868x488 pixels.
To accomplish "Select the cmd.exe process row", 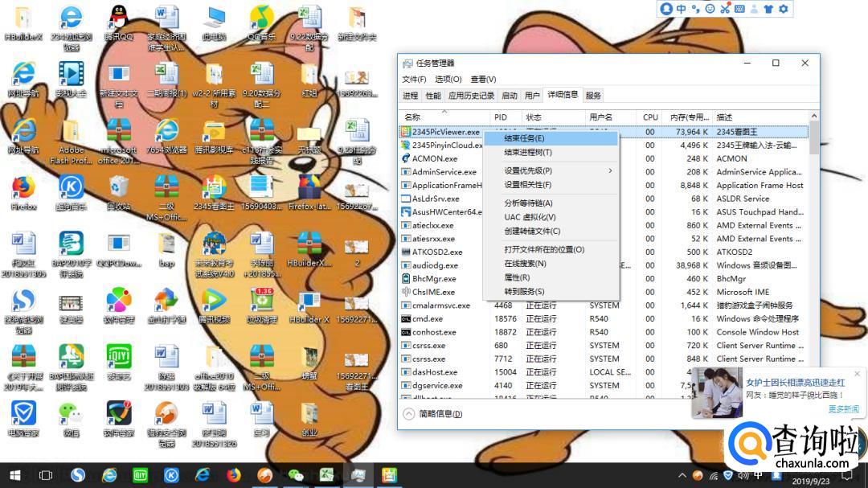I will (x=604, y=318).
